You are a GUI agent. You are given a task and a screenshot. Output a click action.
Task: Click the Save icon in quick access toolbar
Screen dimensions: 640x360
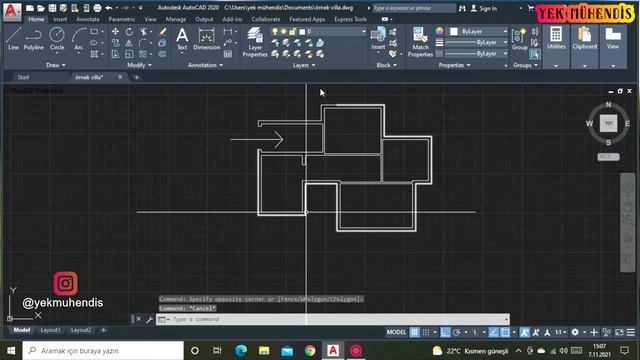coord(52,8)
